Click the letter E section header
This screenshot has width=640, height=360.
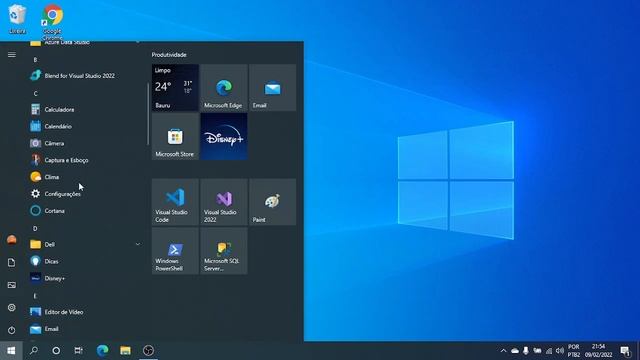[36, 296]
